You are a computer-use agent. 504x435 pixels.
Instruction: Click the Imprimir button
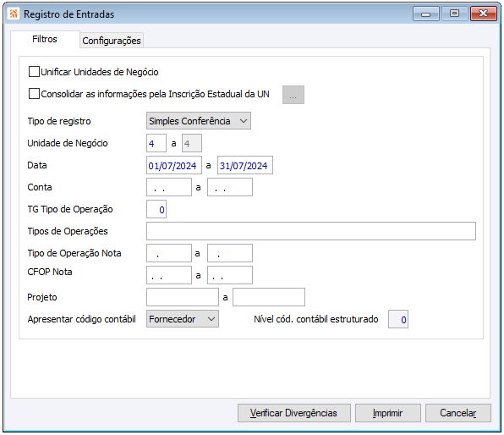387,413
